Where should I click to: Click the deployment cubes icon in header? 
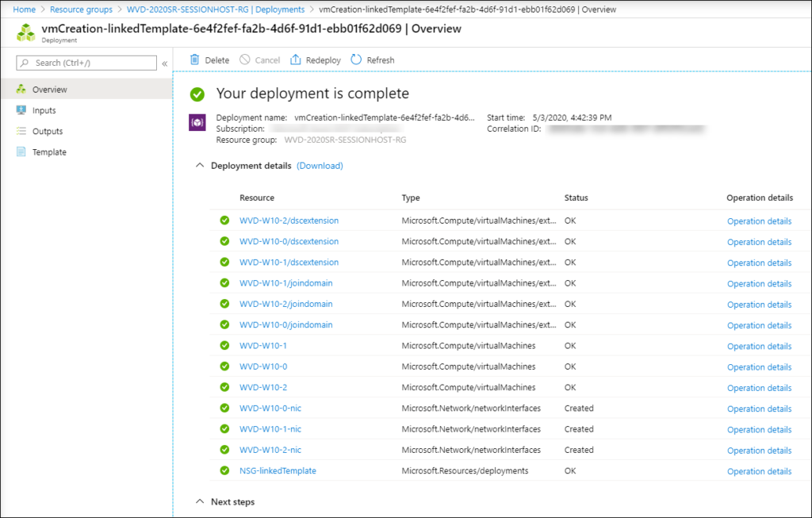point(26,33)
